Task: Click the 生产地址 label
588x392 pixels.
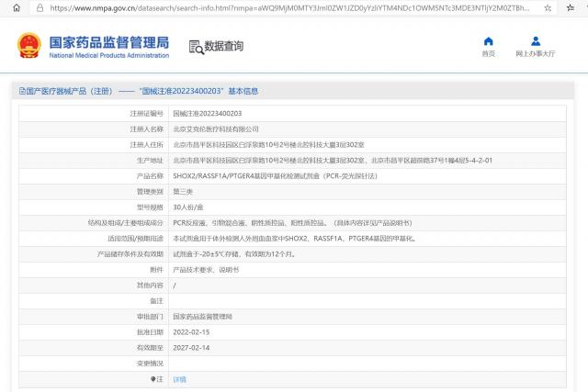Action: [150, 161]
